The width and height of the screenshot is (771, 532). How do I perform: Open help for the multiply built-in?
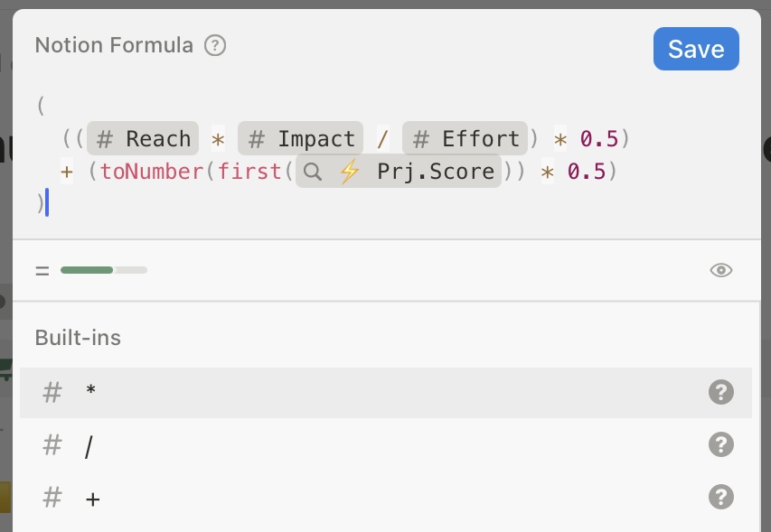tap(721, 393)
